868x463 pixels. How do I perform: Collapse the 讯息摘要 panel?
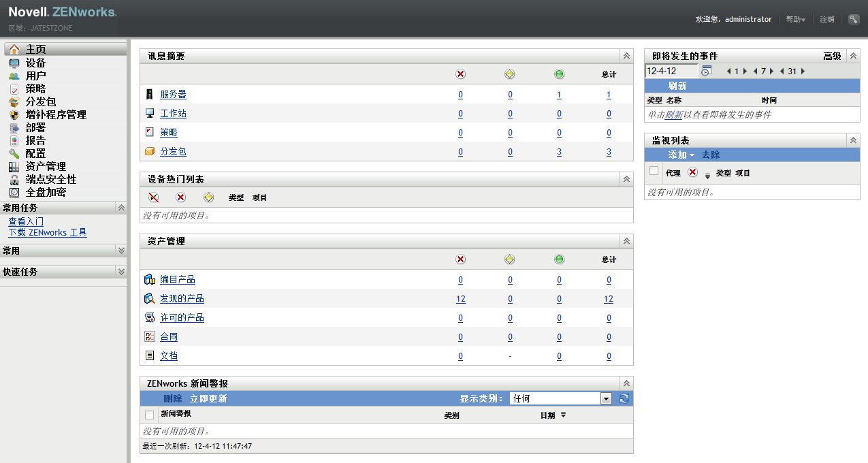626,56
